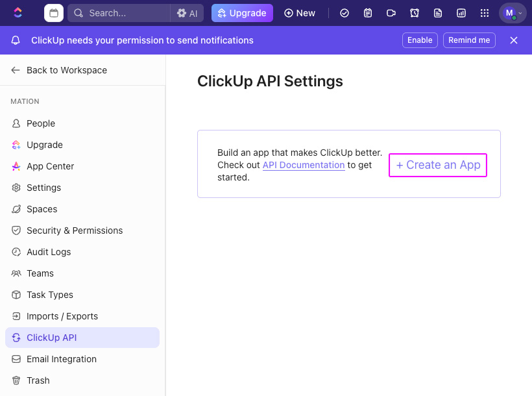Image resolution: width=532 pixels, height=396 pixels.
Task: Open Audit Logs in the sidebar
Action: tap(82, 252)
